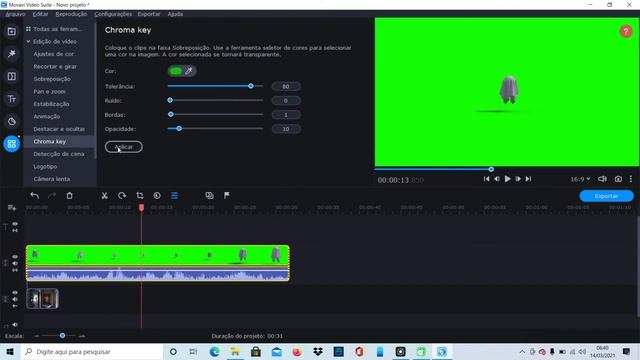Split clip with the scissors icon
The height and width of the screenshot is (360, 640).
[104, 196]
